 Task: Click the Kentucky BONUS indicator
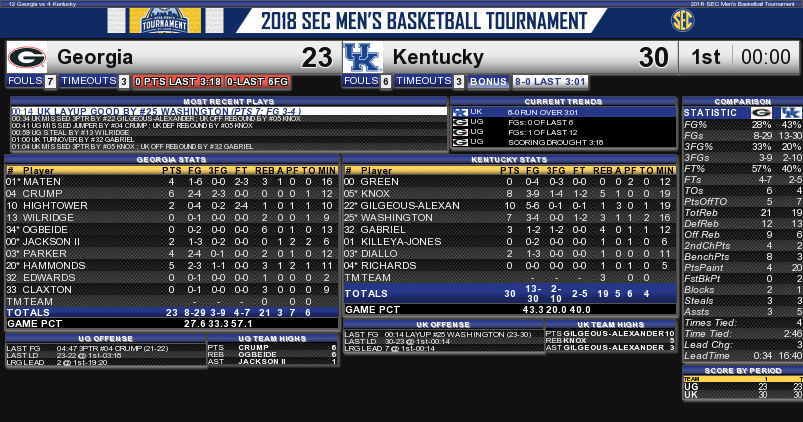pyautogui.click(x=488, y=81)
